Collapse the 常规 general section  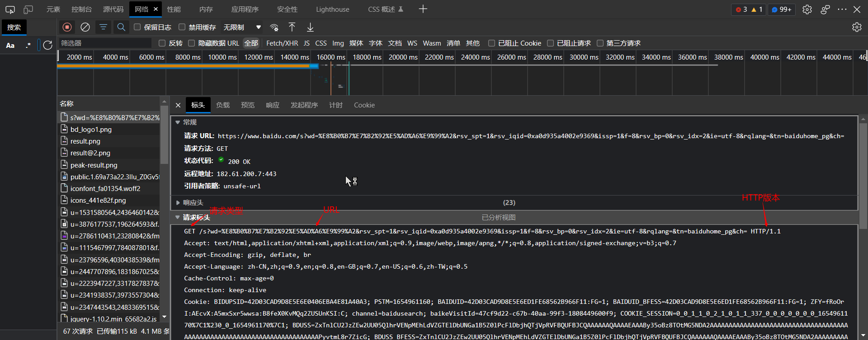[178, 122]
